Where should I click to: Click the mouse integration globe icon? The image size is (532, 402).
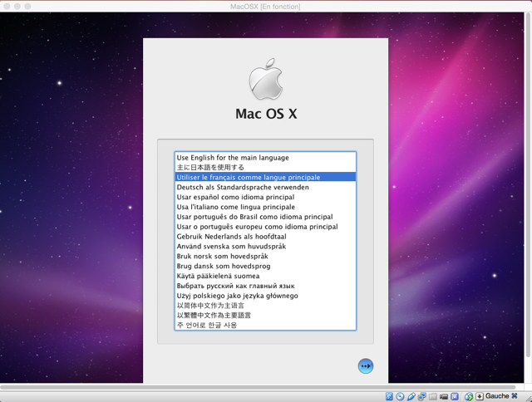coord(469,396)
